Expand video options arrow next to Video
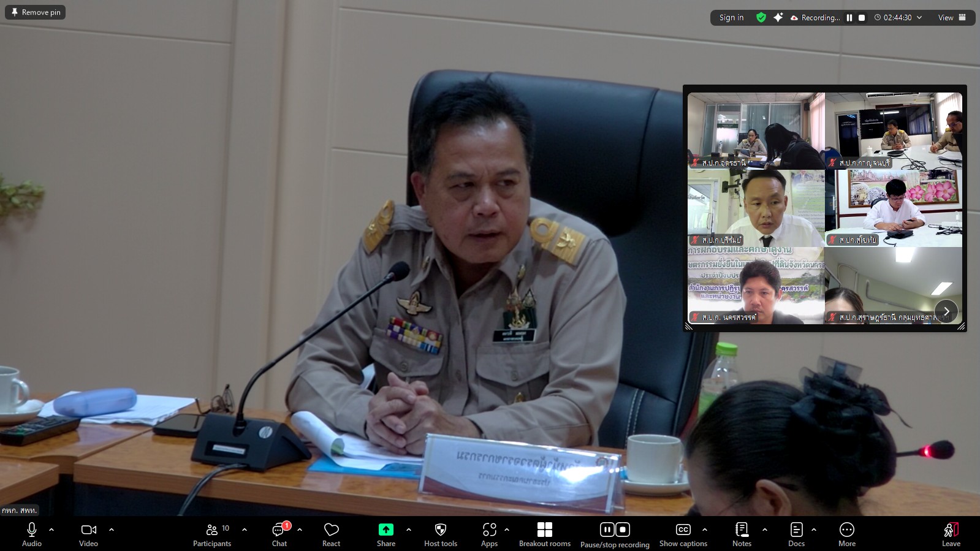The image size is (980, 551). [x=112, y=530]
